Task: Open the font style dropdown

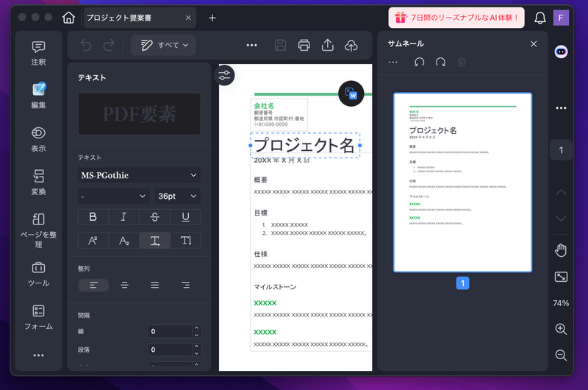Action: tap(114, 196)
